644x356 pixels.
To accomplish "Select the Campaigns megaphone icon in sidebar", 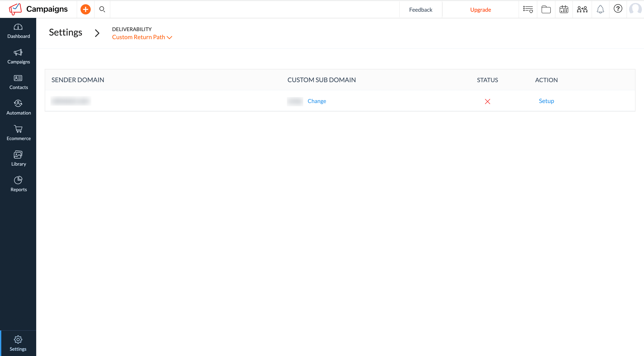I will 18,53.
